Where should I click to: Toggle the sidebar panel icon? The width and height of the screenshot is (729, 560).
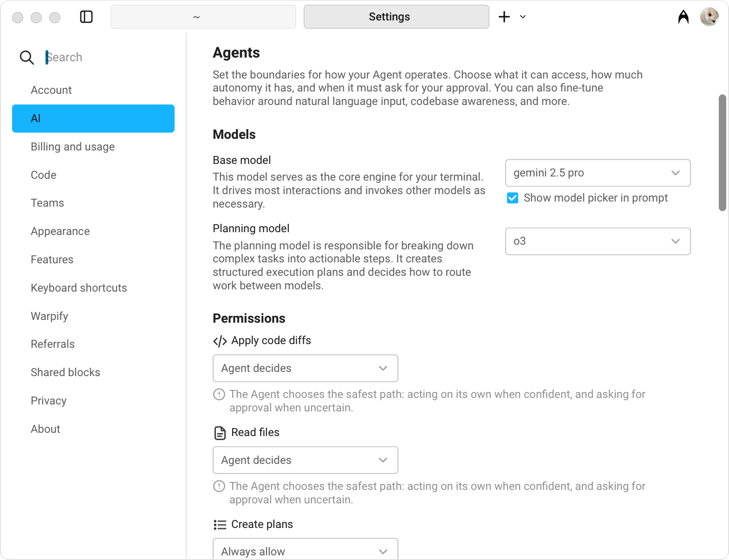(x=86, y=17)
